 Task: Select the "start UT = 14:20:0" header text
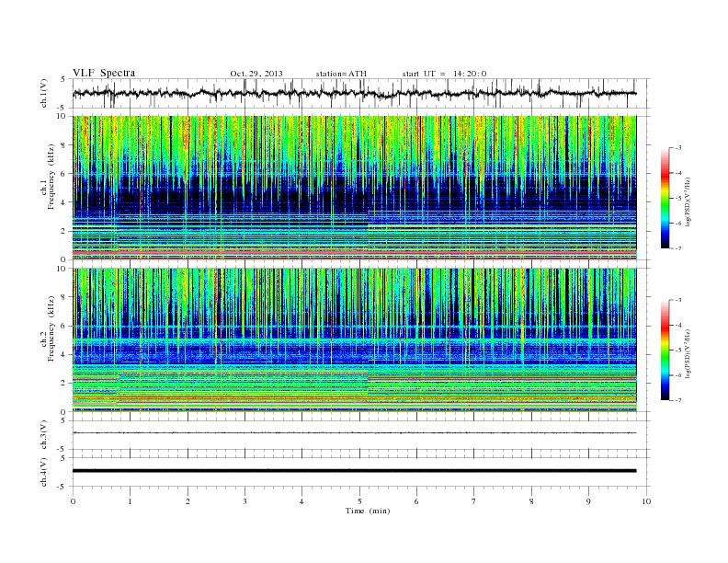(444, 74)
